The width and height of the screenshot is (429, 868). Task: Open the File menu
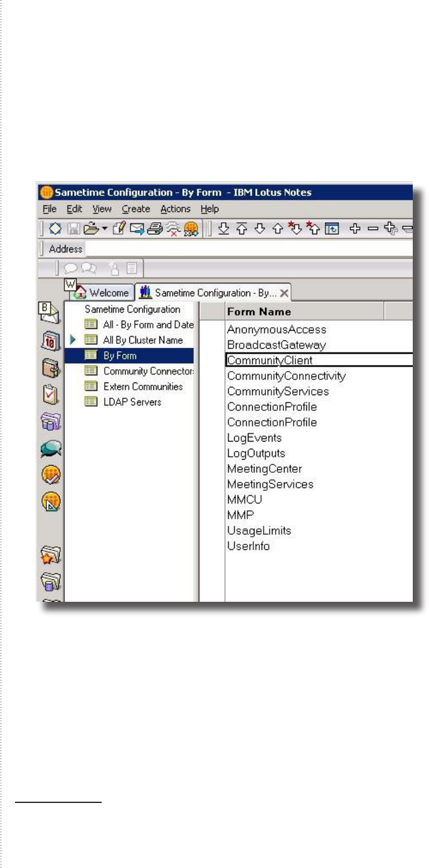click(49, 209)
